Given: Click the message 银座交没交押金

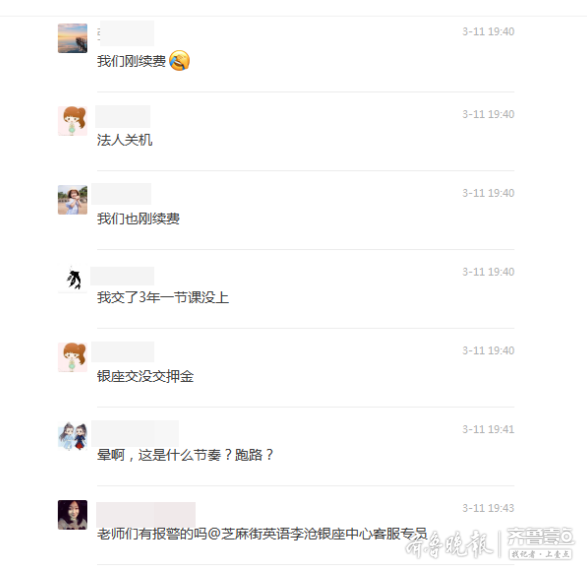Looking at the screenshot, I should point(145,376).
